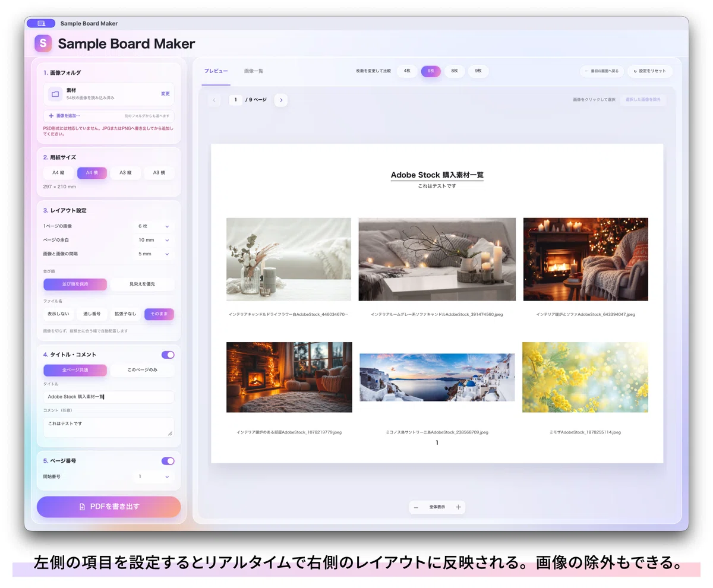Select A3 横 paper size
This screenshot has height=588, width=713.
pos(159,173)
